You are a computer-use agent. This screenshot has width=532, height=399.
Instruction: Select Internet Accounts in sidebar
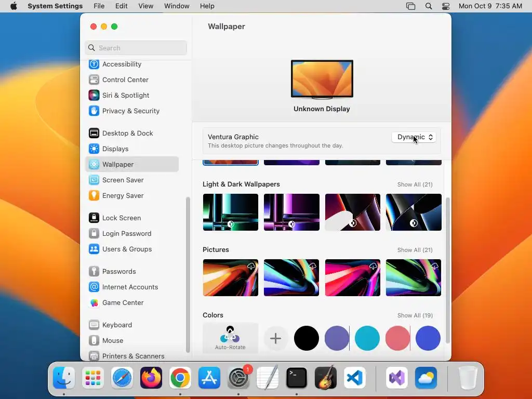(131, 287)
